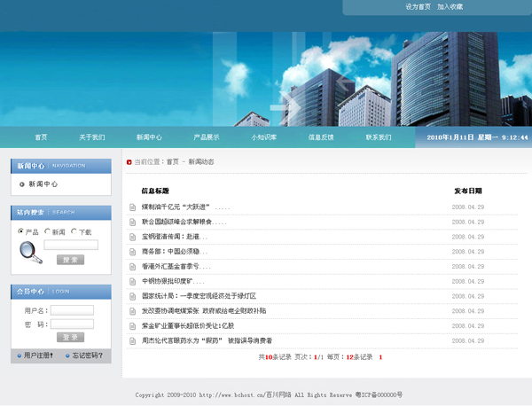Click the 忘记密码? link
This screenshot has height=406, width=532.
click(88, 355)
